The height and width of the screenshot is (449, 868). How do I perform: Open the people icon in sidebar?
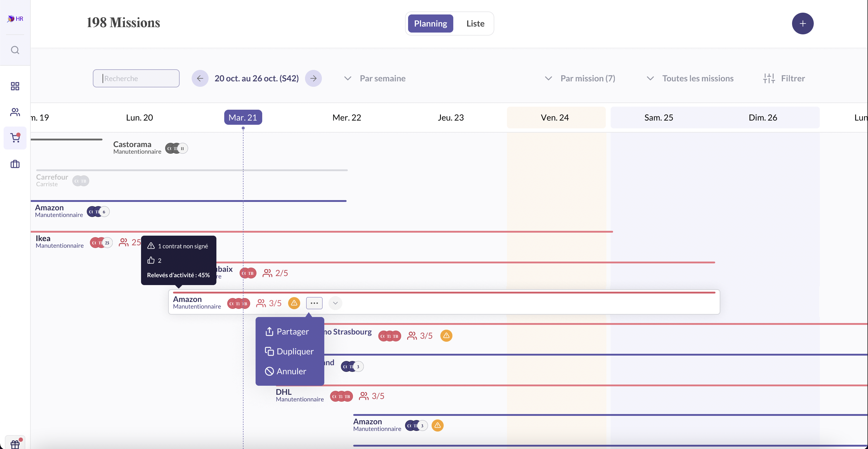(15, 112)
